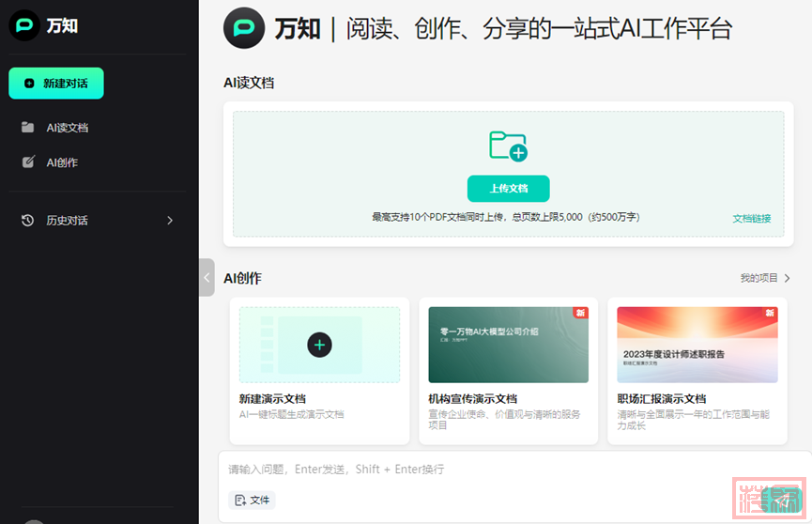This screenshot has height=524, width=812.
Task: Click the 文档链接 link
Action: pos(751,218)
